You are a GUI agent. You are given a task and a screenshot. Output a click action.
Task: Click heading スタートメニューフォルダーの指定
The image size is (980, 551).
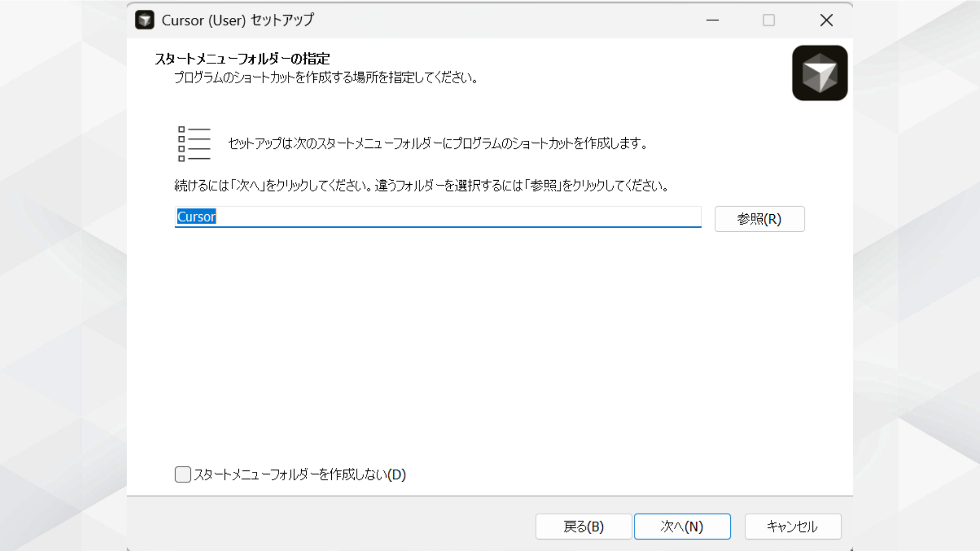[242, 59]
